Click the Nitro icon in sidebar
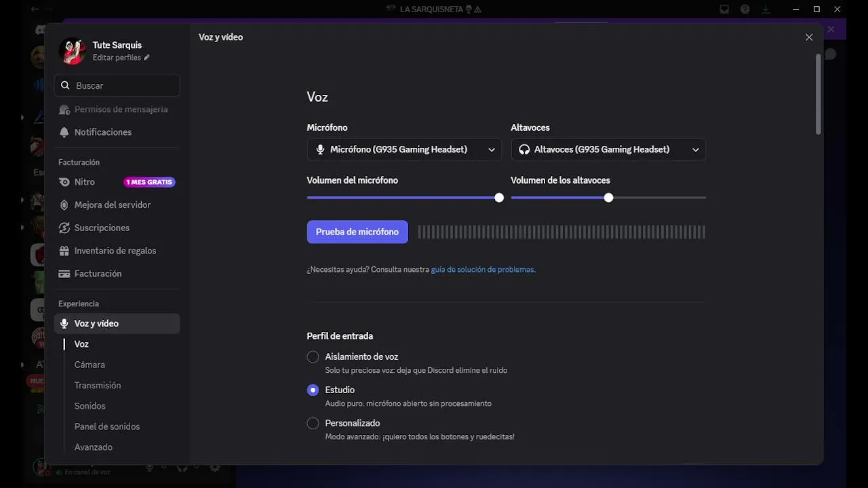Viewport: 868px width, 488px height. 64,182
